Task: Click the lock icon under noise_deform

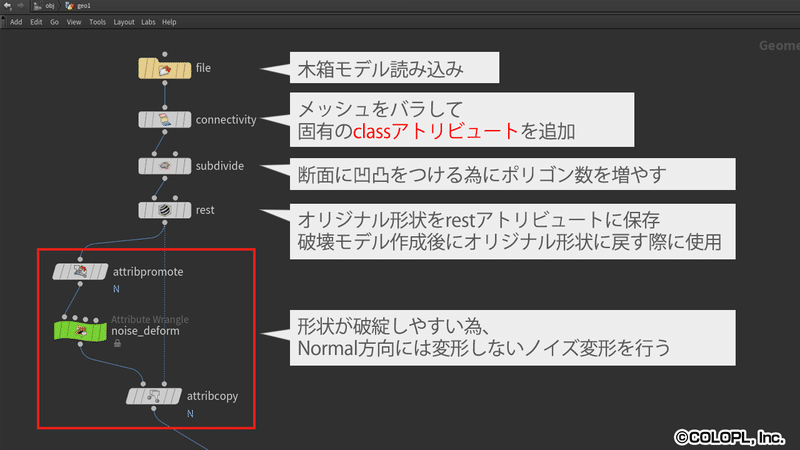Action: [x=117, y=343]
